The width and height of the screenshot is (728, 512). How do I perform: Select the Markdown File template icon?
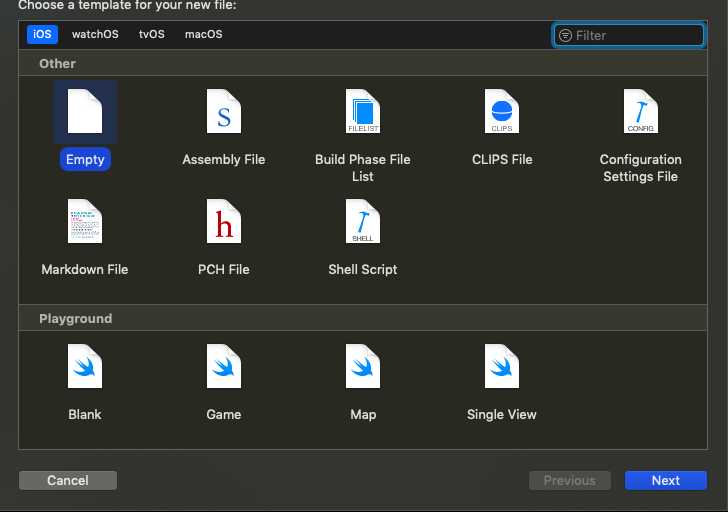point(85,222)
